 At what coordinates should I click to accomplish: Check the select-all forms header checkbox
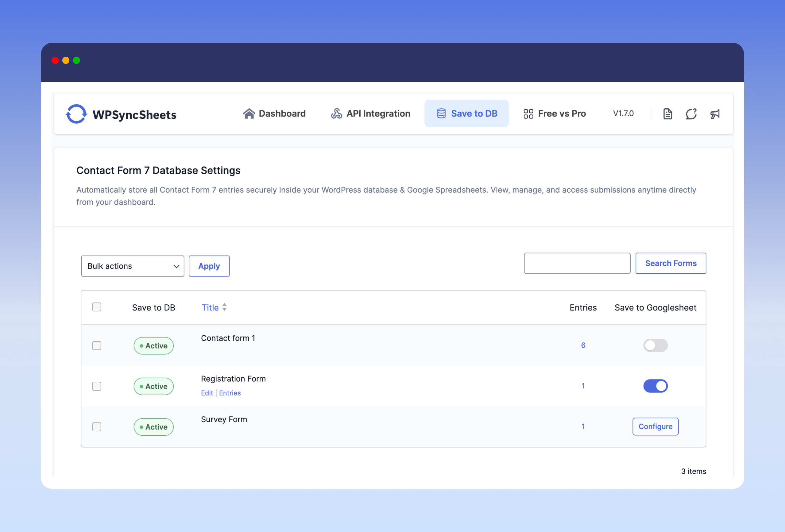point(97,307)
